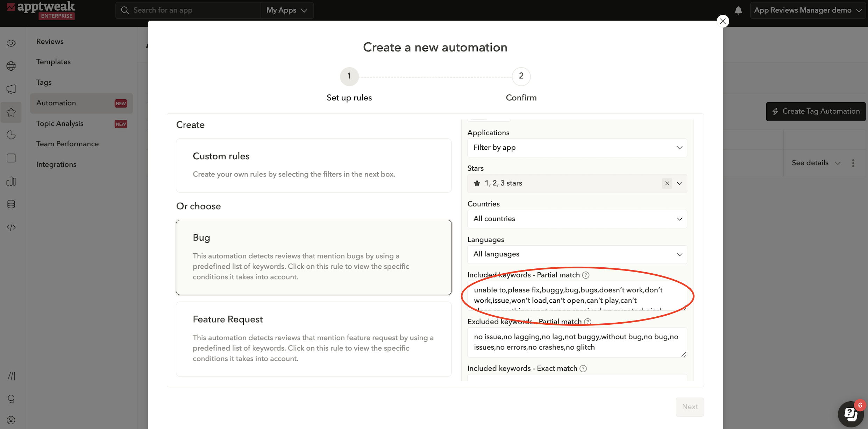Open the All countries dropdown
Screen dimensions: 868x429
577,219
